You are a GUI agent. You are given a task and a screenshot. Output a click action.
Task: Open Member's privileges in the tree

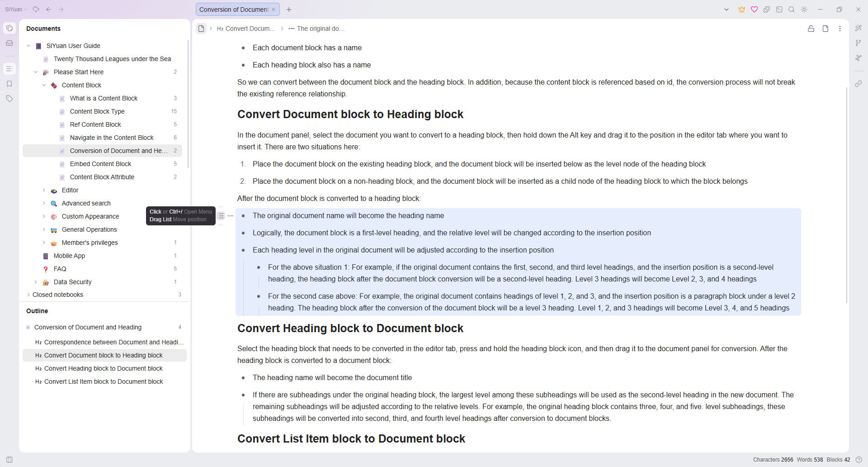coord(90,243)
